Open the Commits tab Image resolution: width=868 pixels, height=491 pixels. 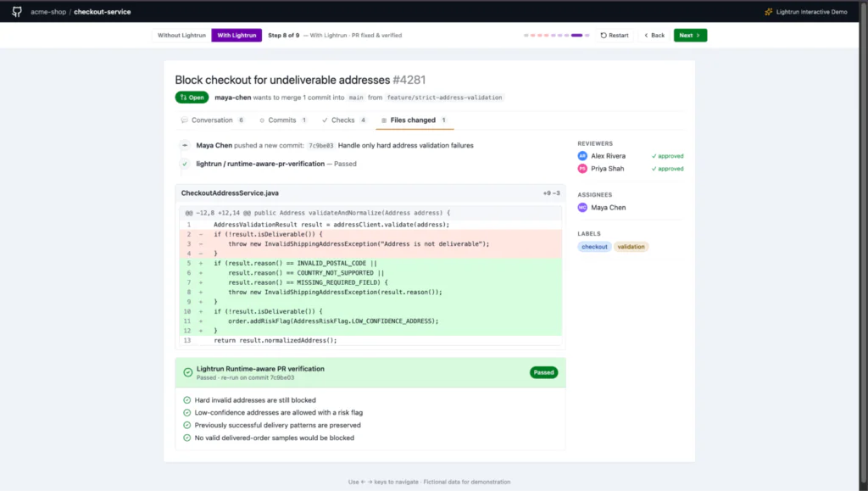pos(283,120)
